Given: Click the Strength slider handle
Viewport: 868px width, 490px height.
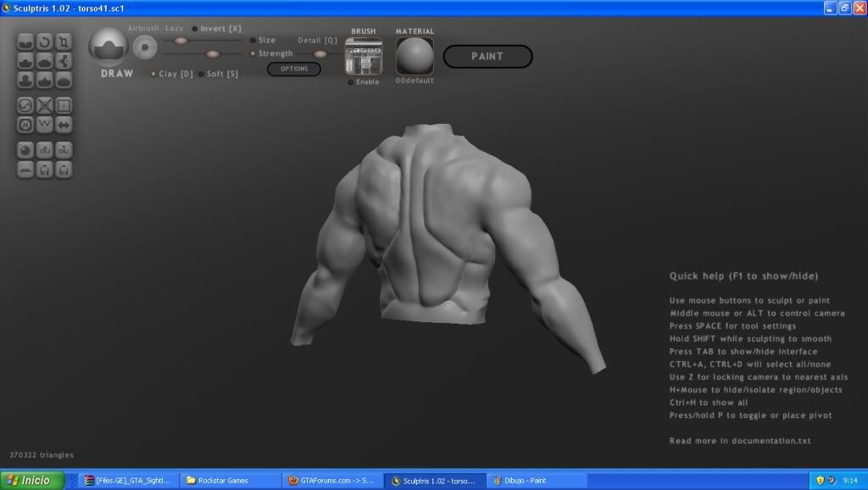Looking at the screenshot, I should (213, 53).
